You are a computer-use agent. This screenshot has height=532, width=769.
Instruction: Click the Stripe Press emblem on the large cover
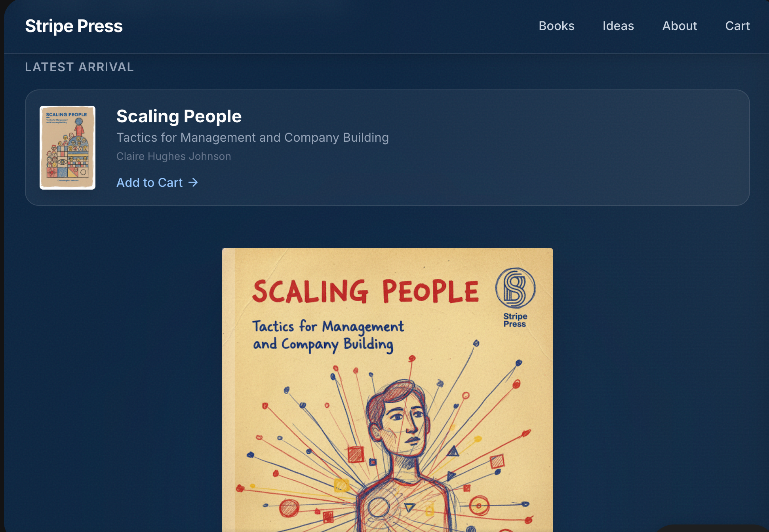pyautogui.click(x=515, y=288)
